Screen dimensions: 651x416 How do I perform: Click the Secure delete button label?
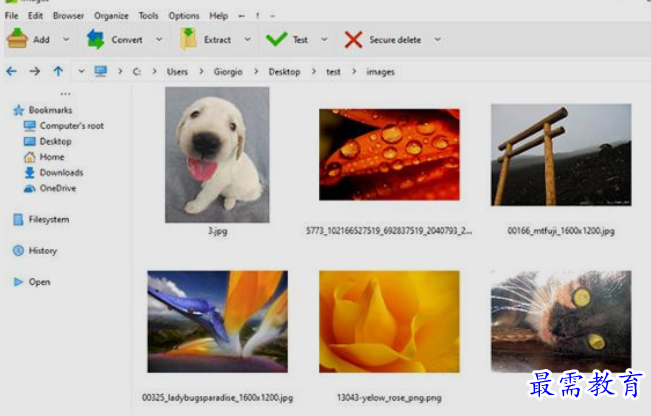(x=395, y=40)
